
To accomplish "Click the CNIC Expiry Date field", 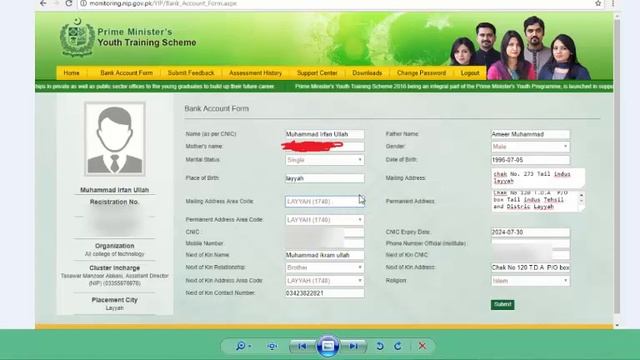I will (x=530, y=232).
